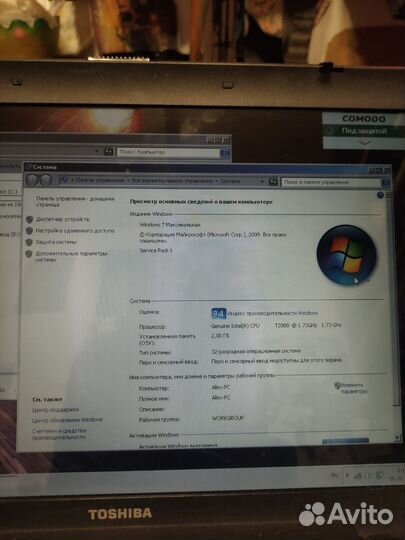Click search magnifier in the Компьютер window

click(225, 153)
